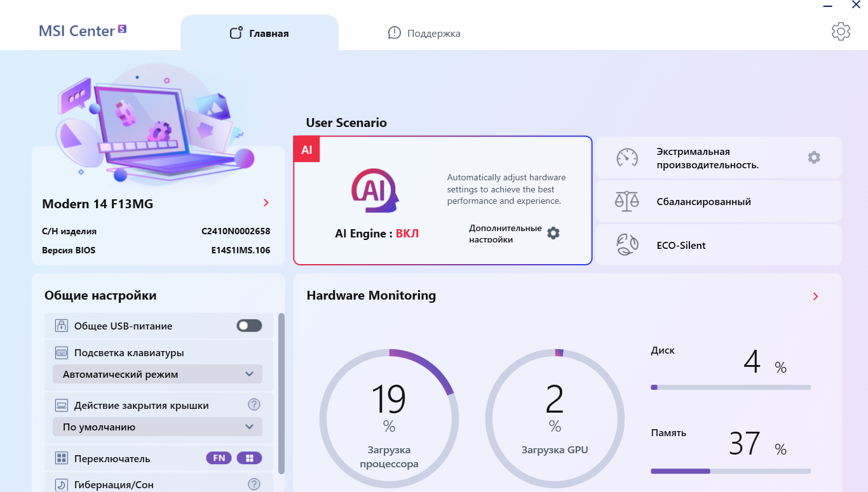This screenshot has width=868, height=492.
Task: Open settings gear in top-right corner
Action: pos(841,31)
